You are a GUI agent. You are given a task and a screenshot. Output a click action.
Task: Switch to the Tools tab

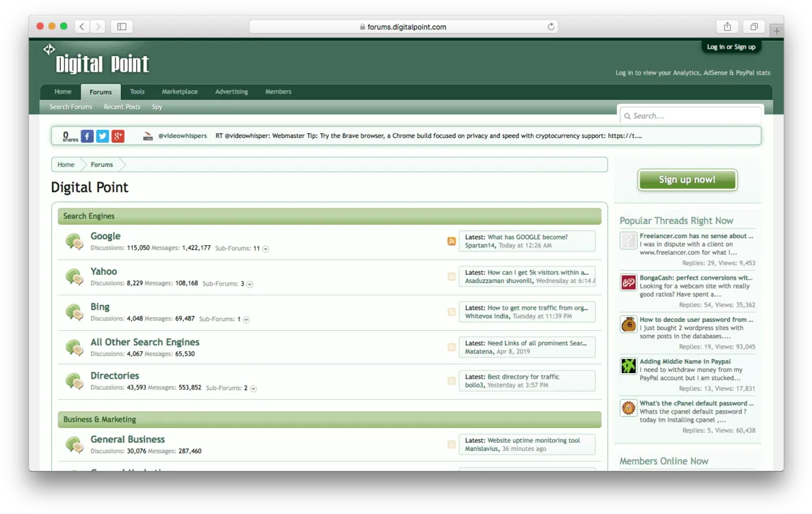point(137,92)
